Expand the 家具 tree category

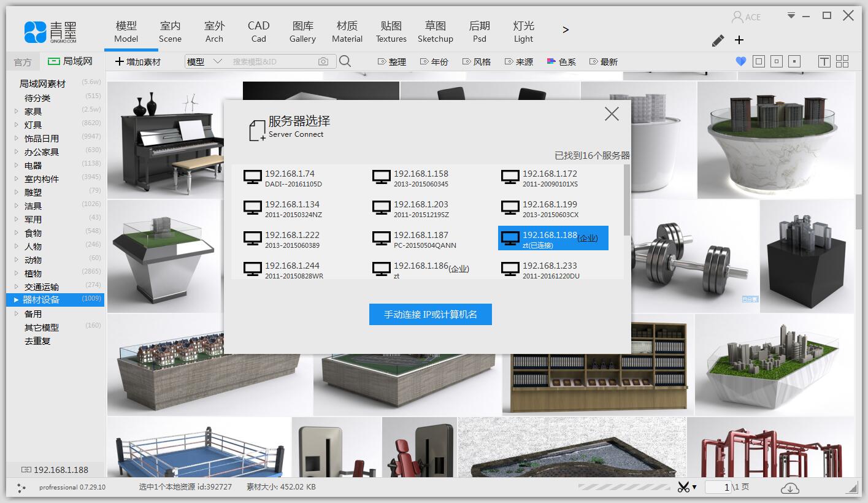coord(17,112)
